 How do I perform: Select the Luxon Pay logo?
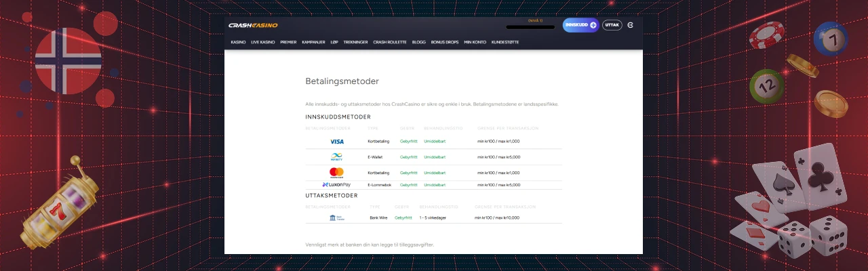[336, 184]
